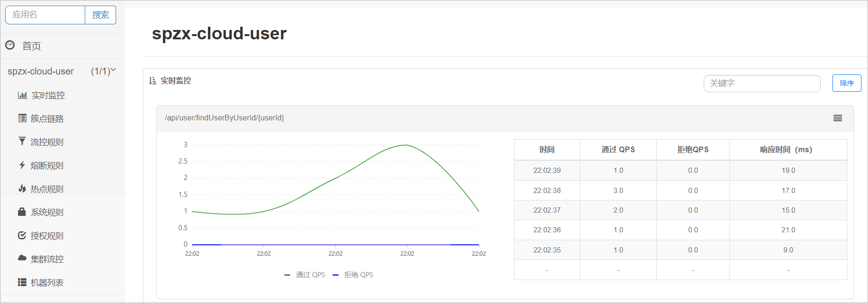This screenshot has height=303, width=868.
Task: Collapse the spzx-cloud-user app chevron
Action: coord(113,70)
